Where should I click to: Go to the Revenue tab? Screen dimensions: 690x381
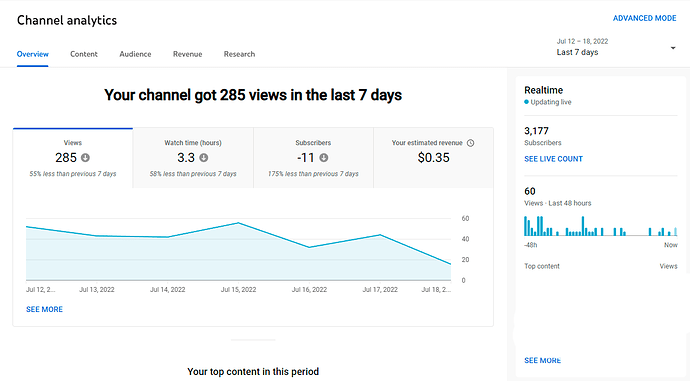click(187, 54)
